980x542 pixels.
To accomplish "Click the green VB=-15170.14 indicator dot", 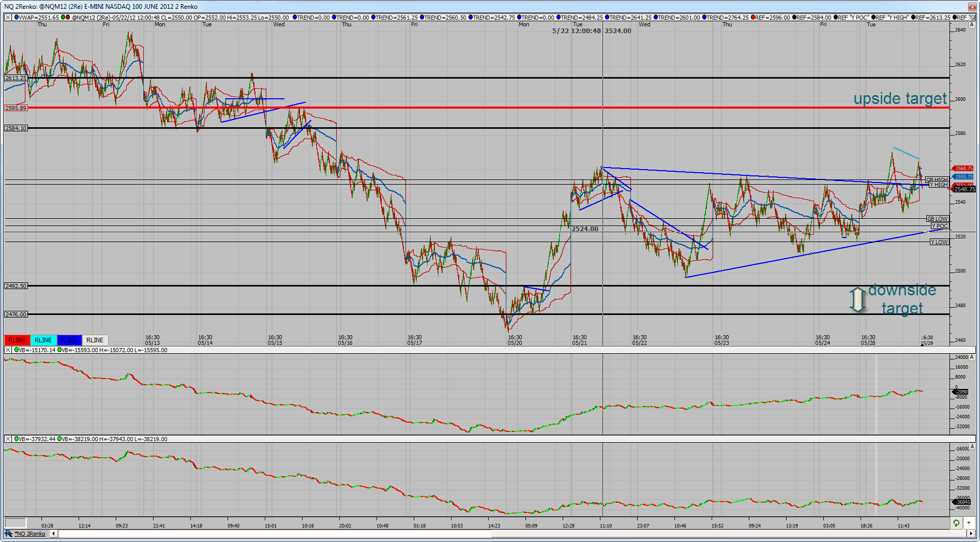I will (x=17, y=350).
